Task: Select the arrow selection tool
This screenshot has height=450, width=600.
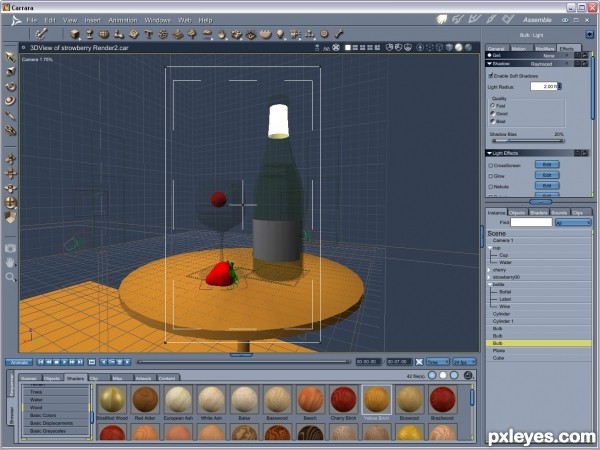Action: [x=10, y=57]
